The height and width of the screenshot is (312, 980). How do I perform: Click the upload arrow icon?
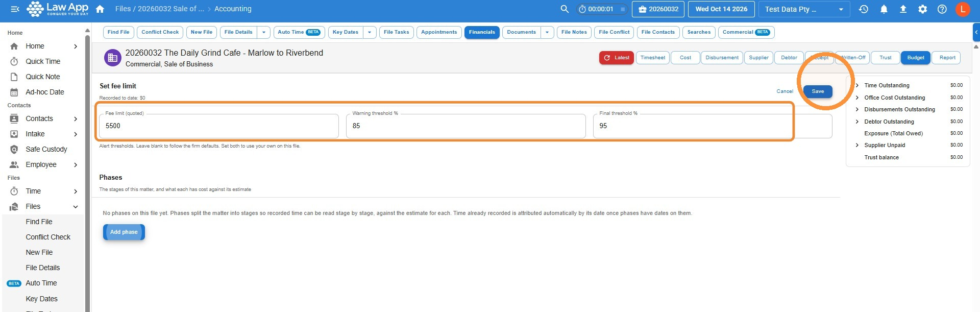point(903,9)
